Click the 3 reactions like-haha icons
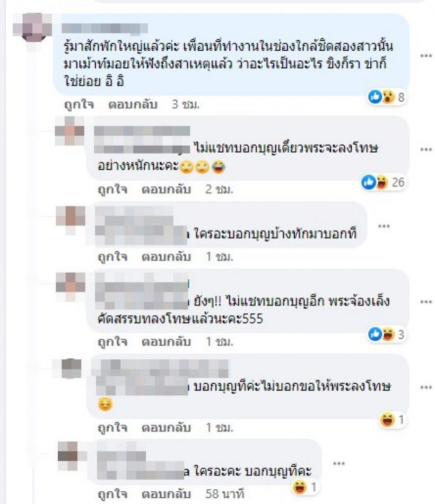Screen dimensions: 435x504 pyautogui.click(x=387, y=334)
